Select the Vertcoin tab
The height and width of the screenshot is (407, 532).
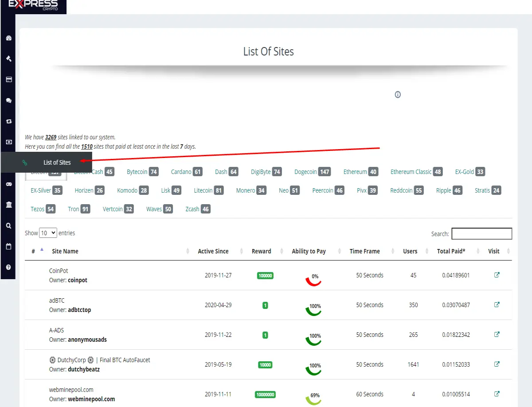118,209
